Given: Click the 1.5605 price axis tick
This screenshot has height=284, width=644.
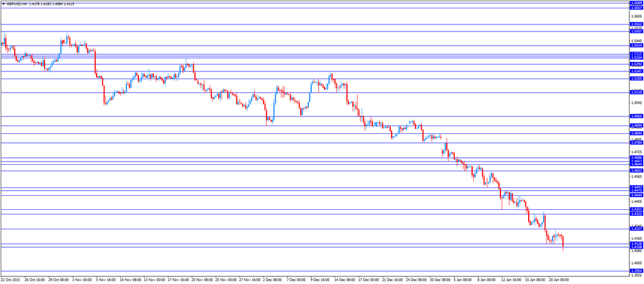Looking at the screenshot, I should (x=636, y=17).
